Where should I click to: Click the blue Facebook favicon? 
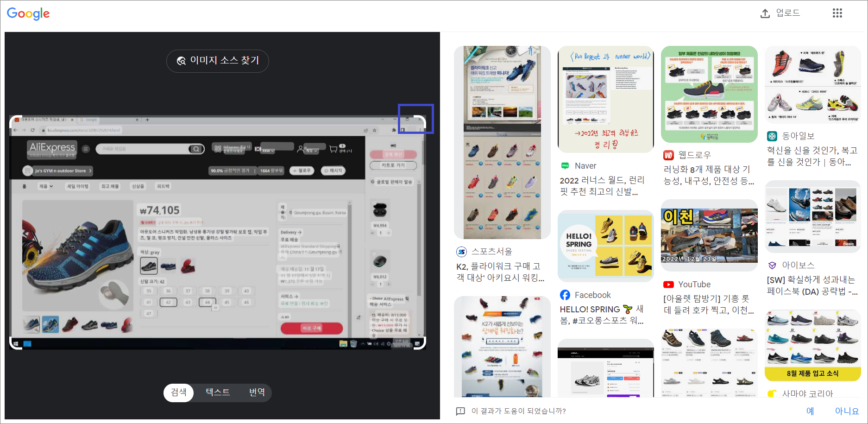[x=565, y=295]
